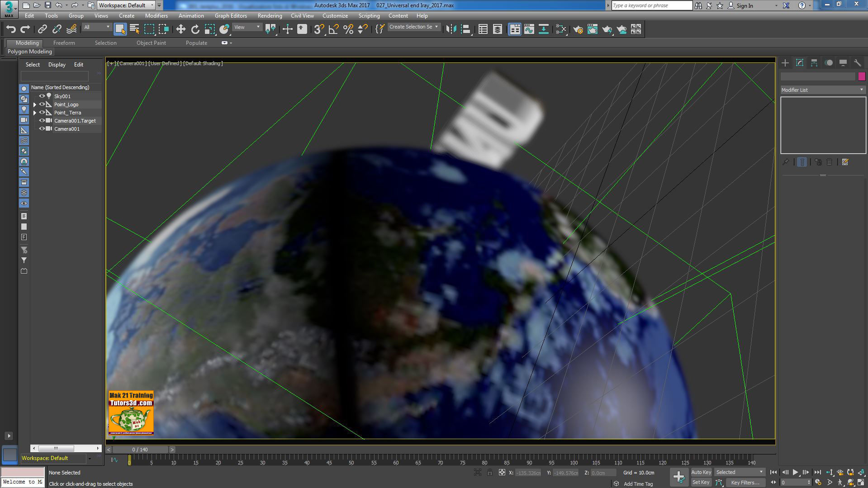Toggle visibility eye of Camera001.Target

click(42, 120)
